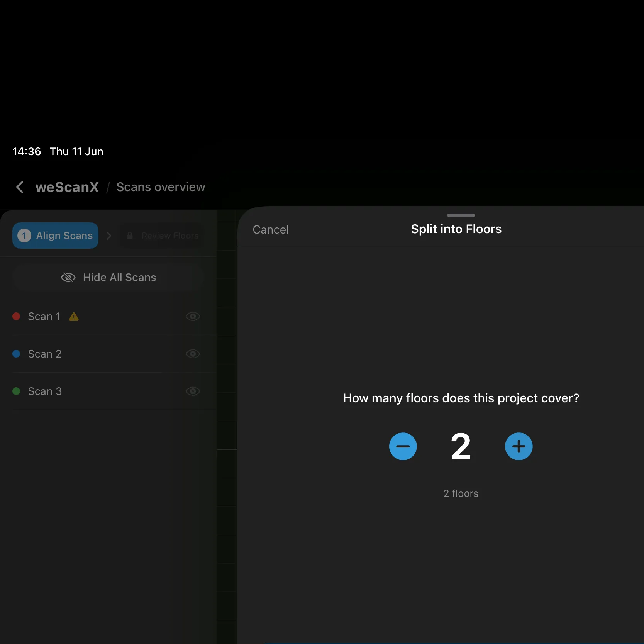Click the warning triangle beside Scan 1
This screenshot has height=644, width=644.
tap(74, 317)
